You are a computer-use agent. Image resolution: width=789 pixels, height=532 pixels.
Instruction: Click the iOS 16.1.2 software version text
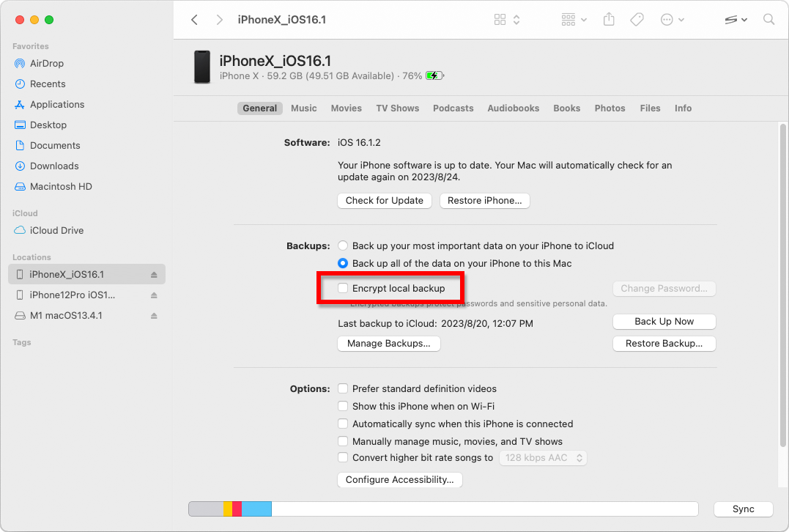point(359,142)
